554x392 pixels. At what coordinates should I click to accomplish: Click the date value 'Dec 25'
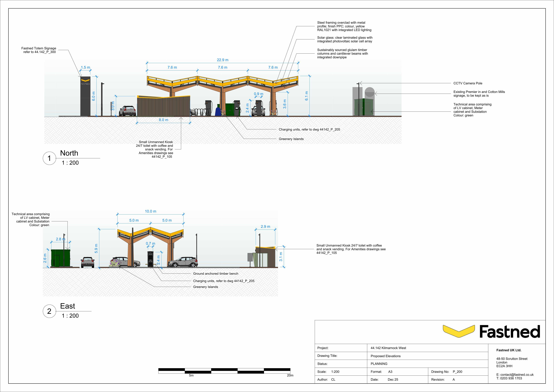pos(393,379)
